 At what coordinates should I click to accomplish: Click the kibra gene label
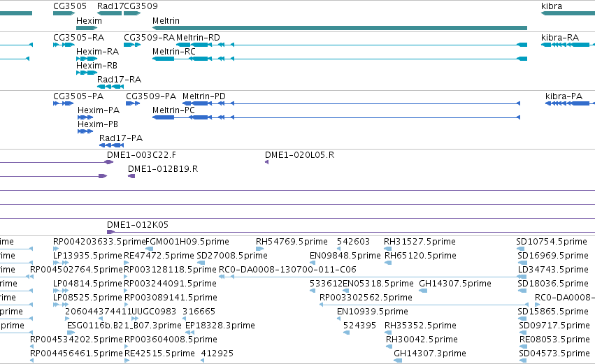pyautogui.click(x=552, y=6)
